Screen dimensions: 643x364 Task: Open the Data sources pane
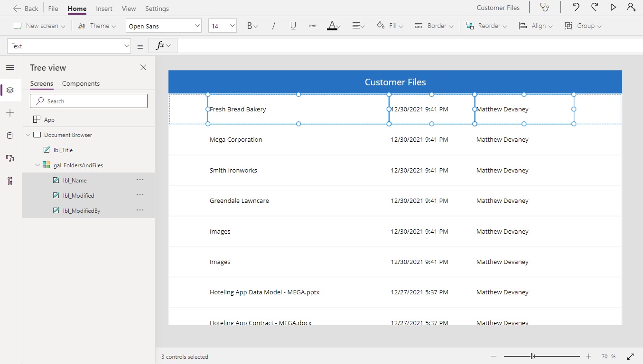10,136
